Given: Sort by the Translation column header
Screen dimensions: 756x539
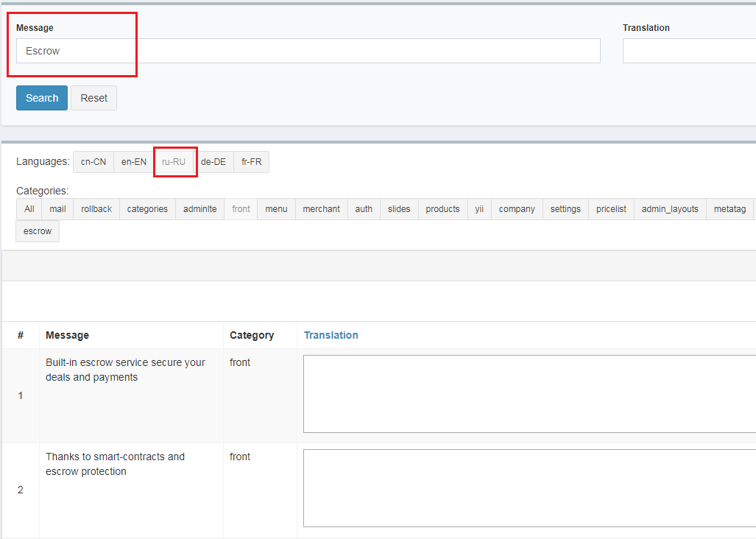Looking at the screenshot, I should pyautogui.click(x=331, y=335).
